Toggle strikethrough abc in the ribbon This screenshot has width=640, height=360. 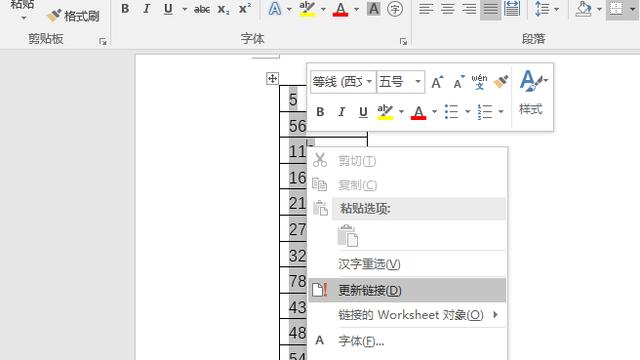(x=202, y=9)
